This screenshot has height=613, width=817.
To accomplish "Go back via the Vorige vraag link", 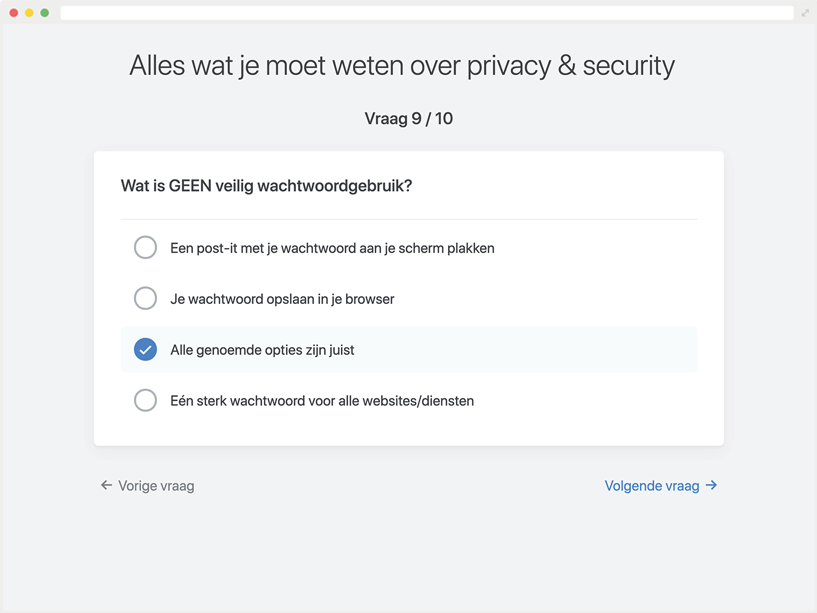I will pos(156,486).
